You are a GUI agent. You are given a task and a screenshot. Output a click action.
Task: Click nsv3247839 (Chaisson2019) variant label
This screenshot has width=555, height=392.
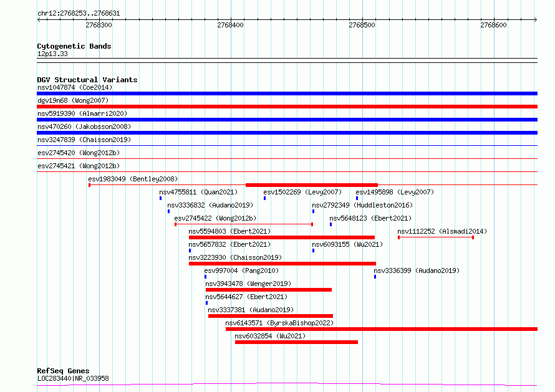click(x=84, y=140)
